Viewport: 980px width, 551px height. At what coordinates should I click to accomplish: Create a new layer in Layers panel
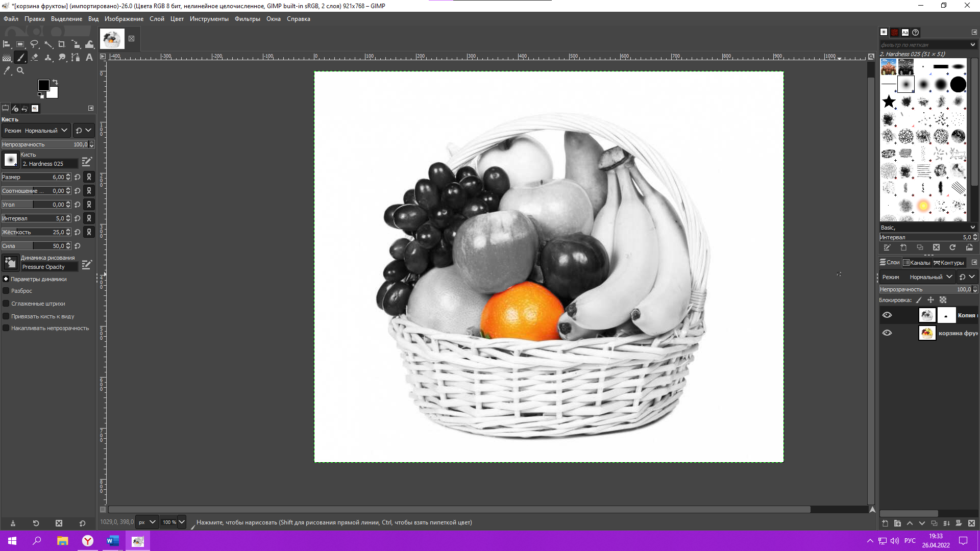tap(885, 523)
